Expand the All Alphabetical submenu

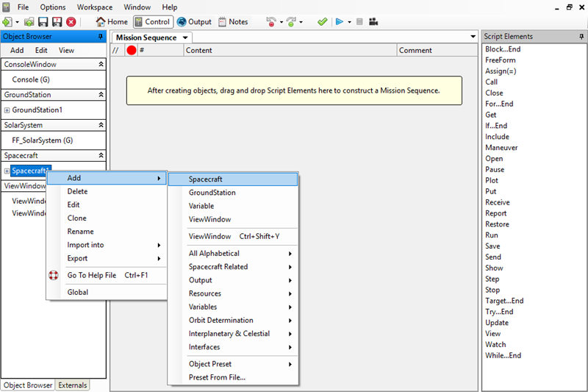click(233, 253)
